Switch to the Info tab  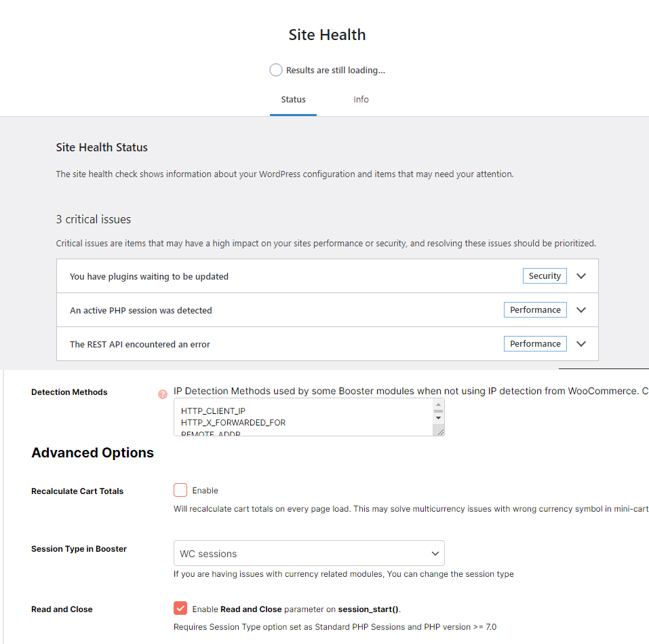361,99
